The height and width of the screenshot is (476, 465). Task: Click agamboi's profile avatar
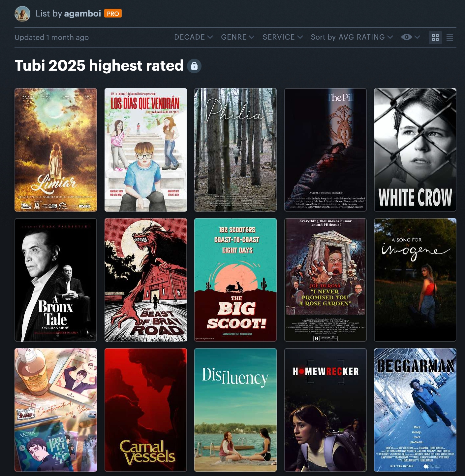tap(22, 14)
